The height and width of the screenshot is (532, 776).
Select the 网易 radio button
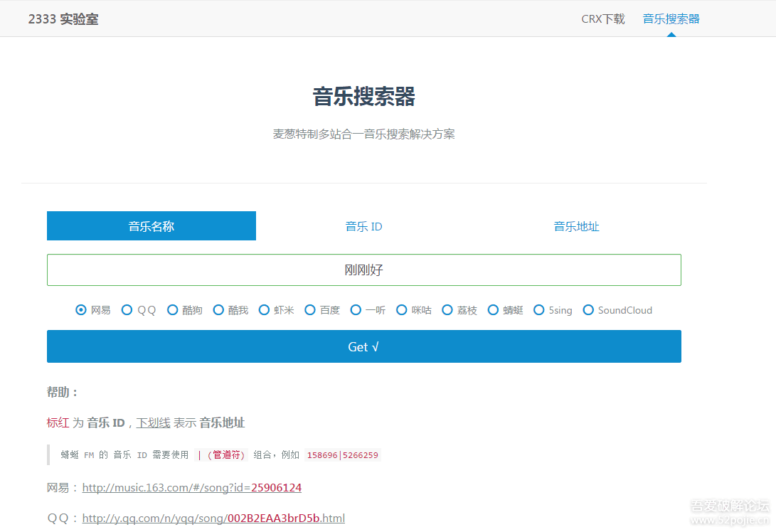click(80, 310)
